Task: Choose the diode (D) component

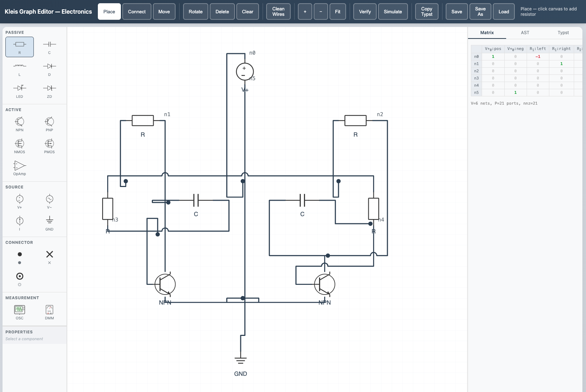Action: [49, 69]
